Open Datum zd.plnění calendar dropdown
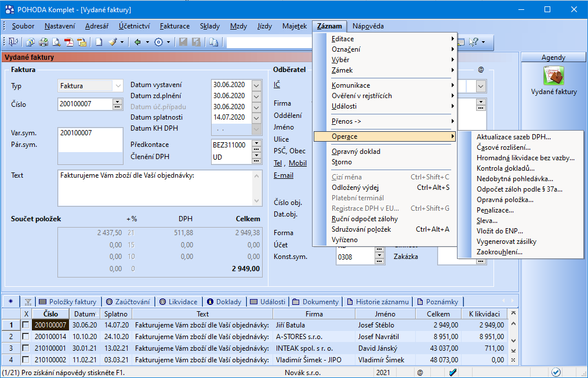 pyautogui.click(x=256, y=96)
